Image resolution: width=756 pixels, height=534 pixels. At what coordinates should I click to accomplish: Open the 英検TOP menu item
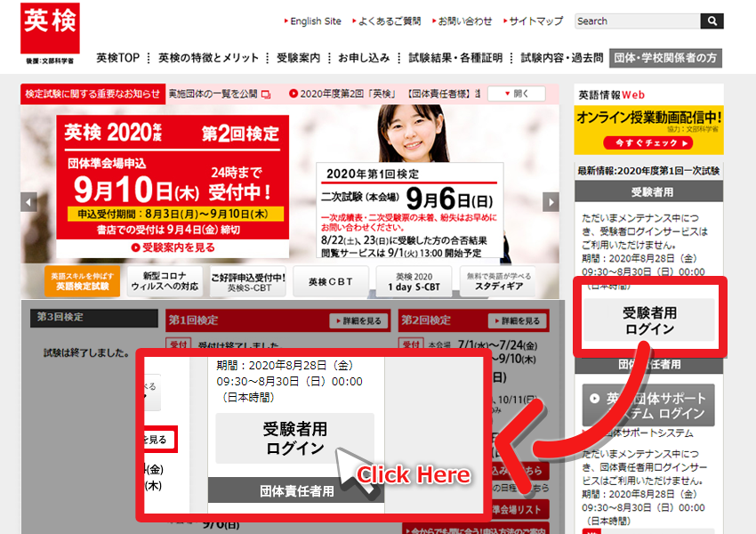pos(117,58)
